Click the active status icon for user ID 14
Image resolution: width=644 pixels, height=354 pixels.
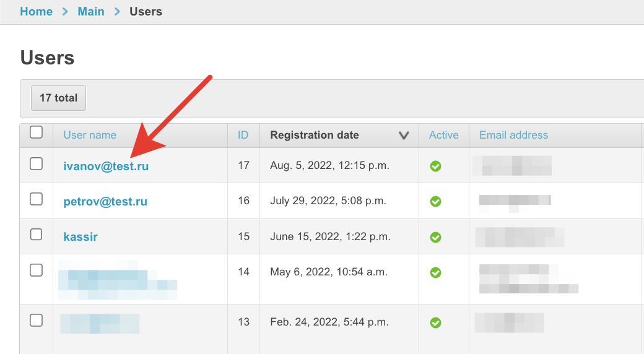(x=435, y=272)
